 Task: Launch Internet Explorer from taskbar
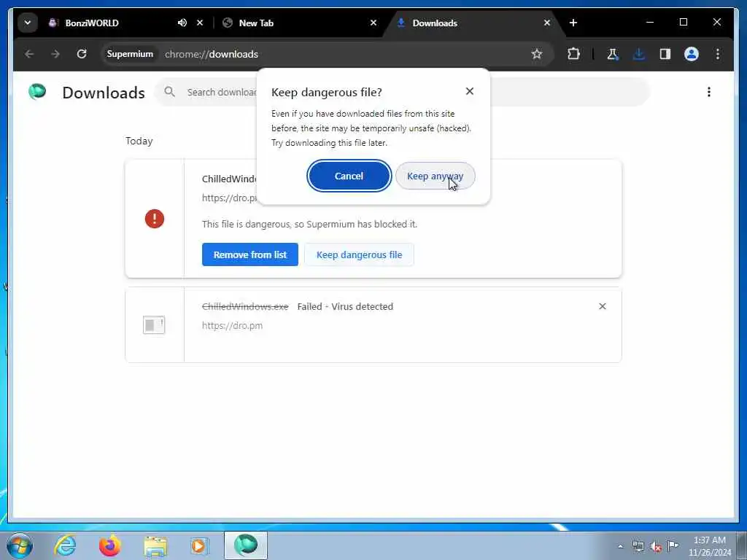[x=65, y=545]
